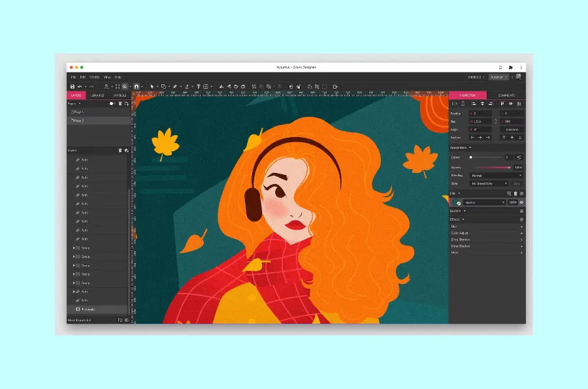588x389 pixels.
Task: Click the Knife tool icon
Action: [187, 86]
